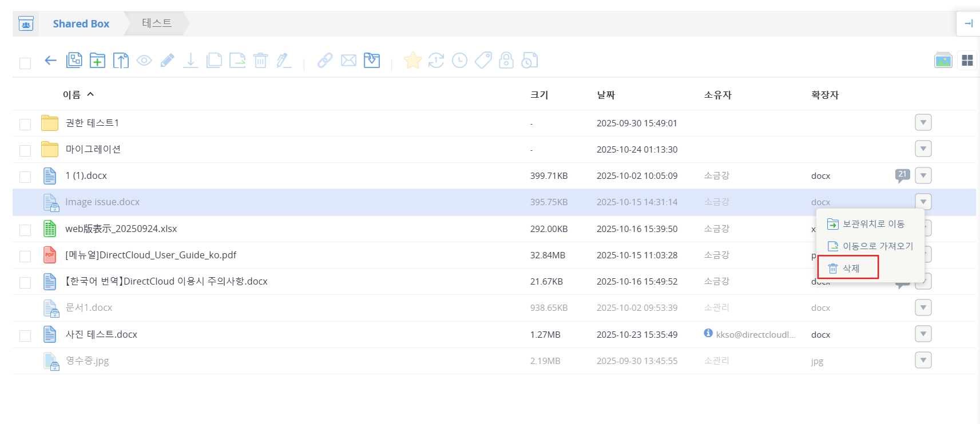This screenshot has width=980, height=424.
Task: Expand the dropdown for 마이그레이션 folder row
Action: [x=923, y=149]
